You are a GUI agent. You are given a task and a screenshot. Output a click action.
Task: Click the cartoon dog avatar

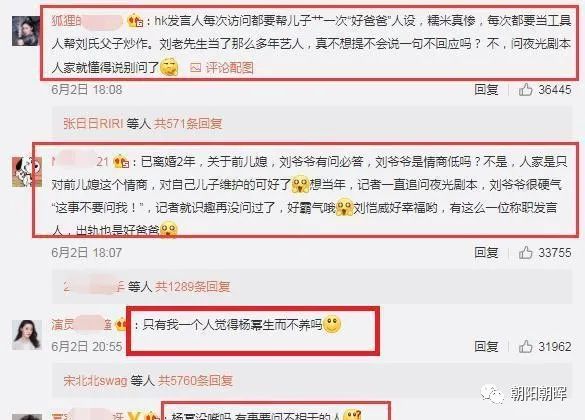[26, 172]
